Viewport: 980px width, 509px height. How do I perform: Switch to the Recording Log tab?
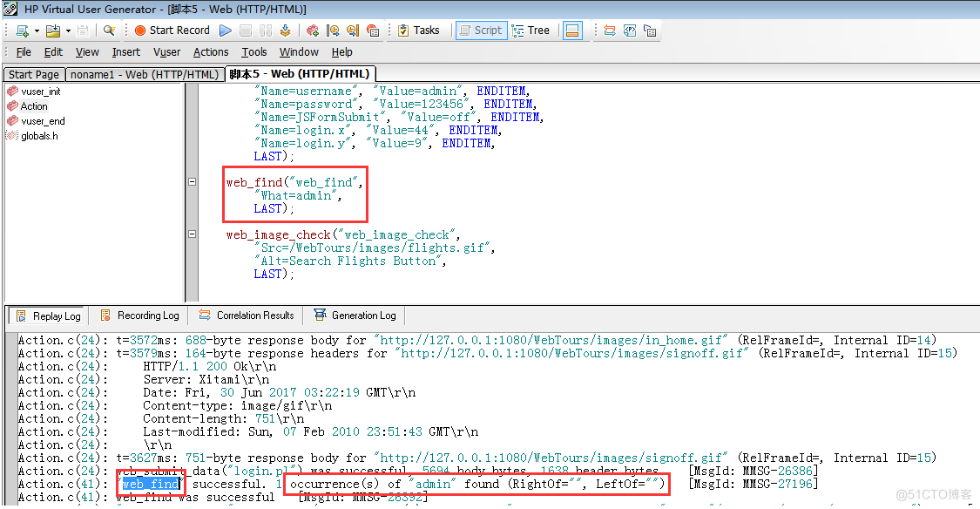[x=139, y=316]
